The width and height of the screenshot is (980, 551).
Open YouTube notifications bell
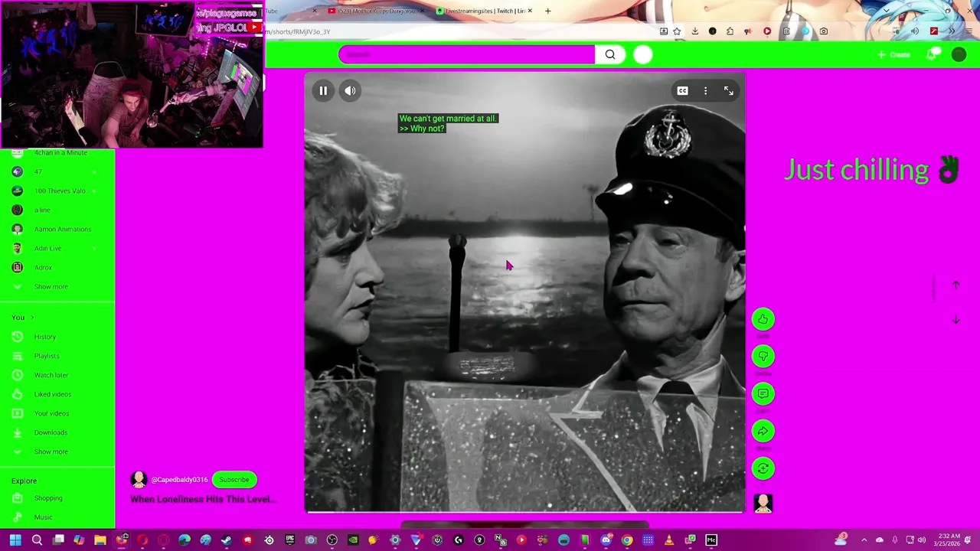[932, 55]
